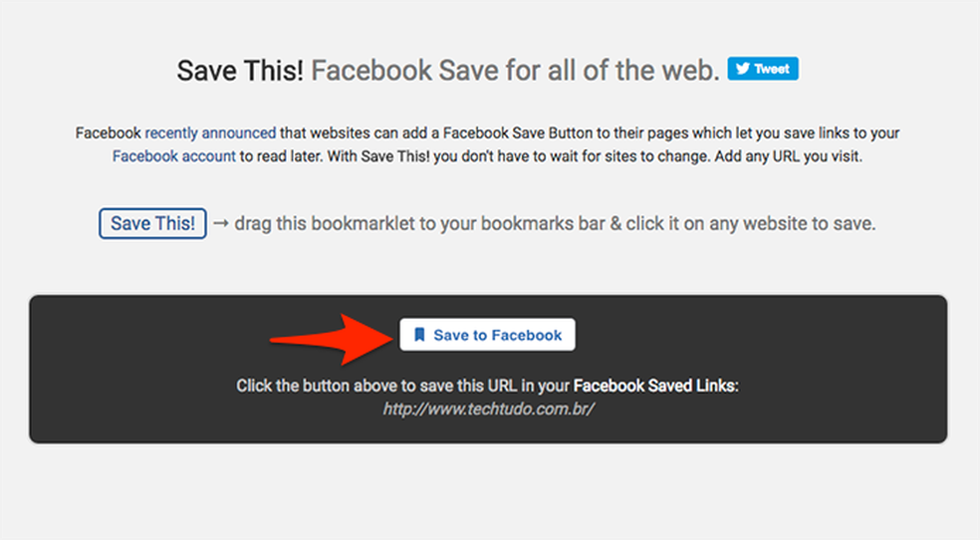Click the bookmark icon on Save to Facebook
Image resolution: width=980 pixels, height=540 pixels.
point(419,335)
